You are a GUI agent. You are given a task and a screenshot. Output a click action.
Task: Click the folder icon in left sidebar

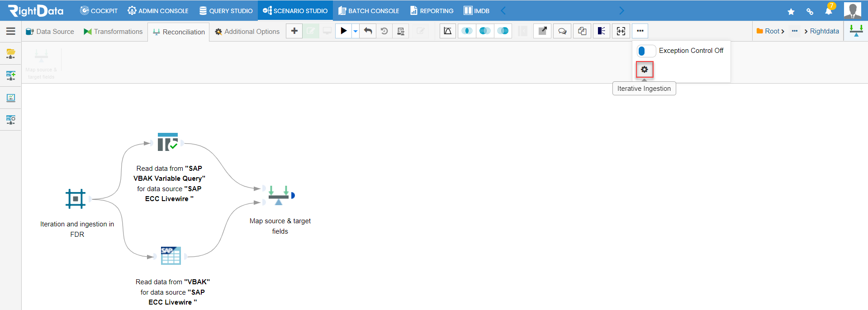point(11,54)
